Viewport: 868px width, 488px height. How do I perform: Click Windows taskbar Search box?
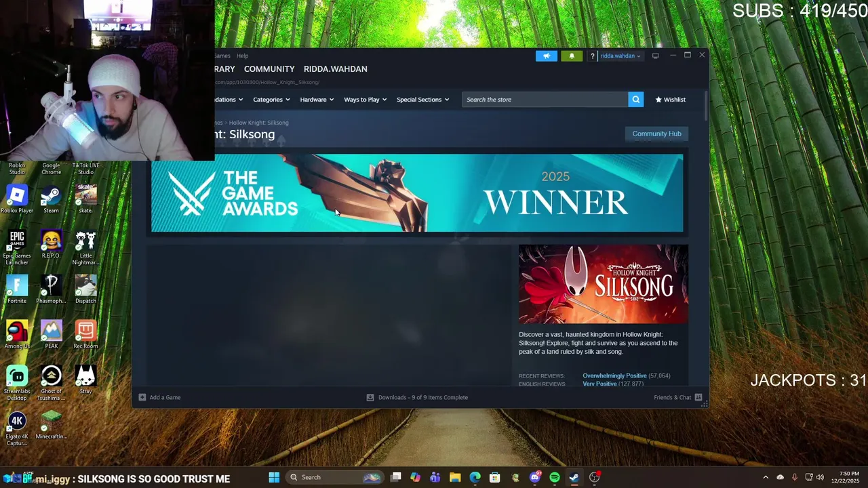tap(334, 477)
